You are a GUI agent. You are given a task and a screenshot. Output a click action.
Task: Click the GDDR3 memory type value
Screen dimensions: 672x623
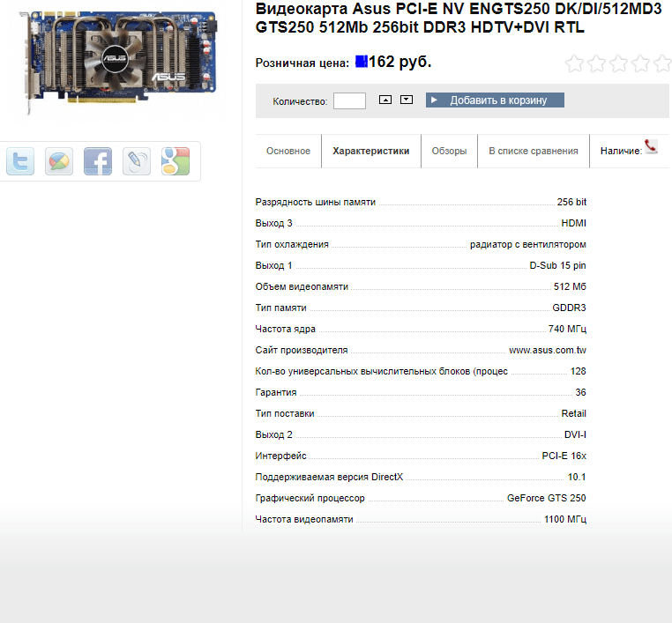click(569, 308)
